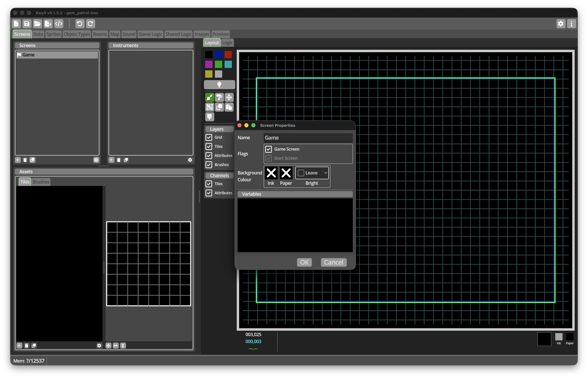Open the info button at top right

point(571,24)
